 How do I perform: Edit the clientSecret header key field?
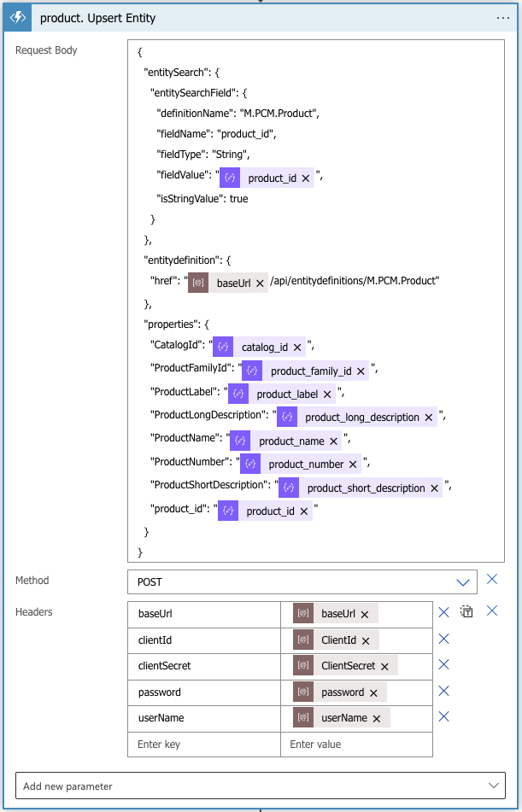[204, 667]
